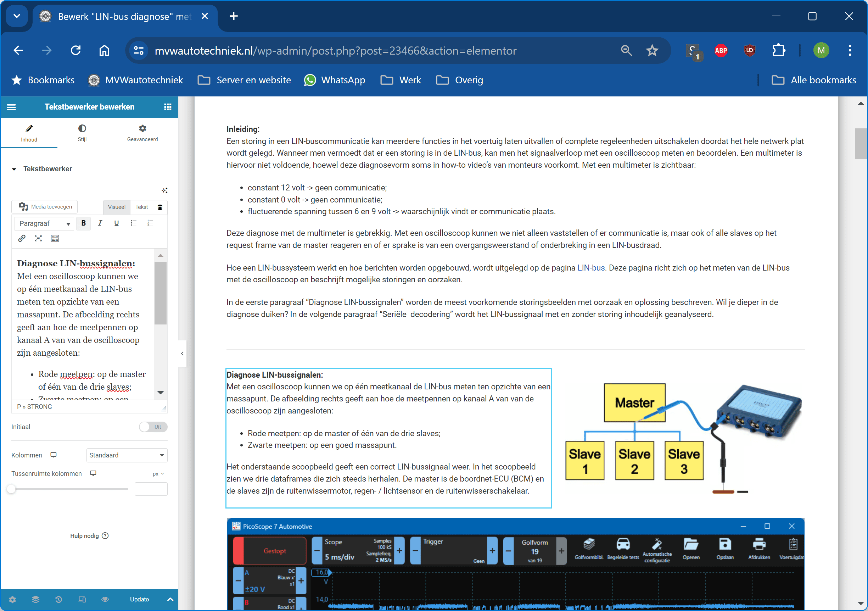868x611 pixels.
Task: Click the Italic formatting icon
Action: click(100, 223)
